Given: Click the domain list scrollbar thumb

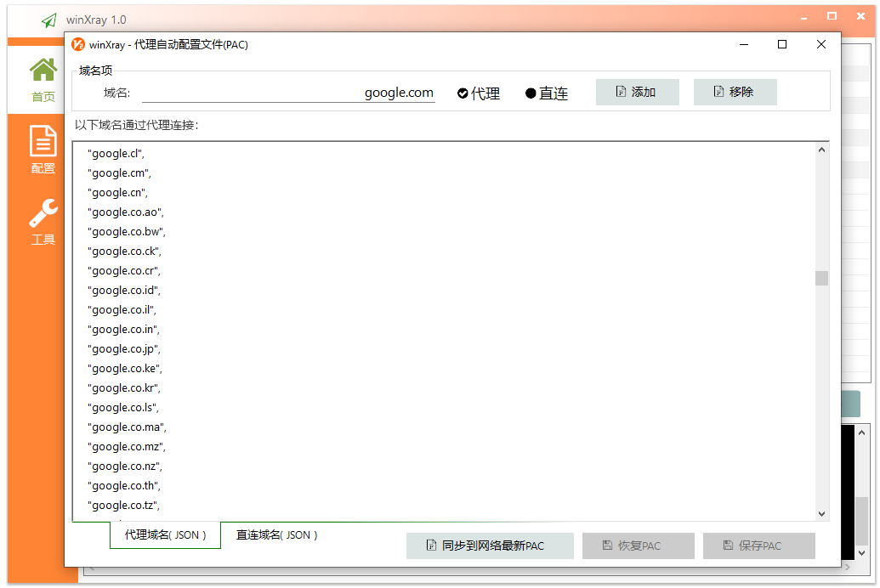Looking at the screenshot, I should [821, 278].
